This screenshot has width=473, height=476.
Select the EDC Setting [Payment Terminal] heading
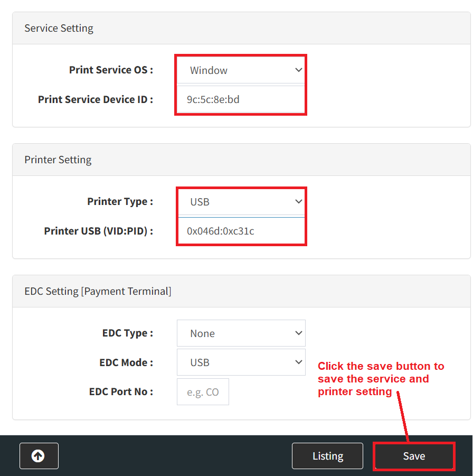tap(98, 291)
